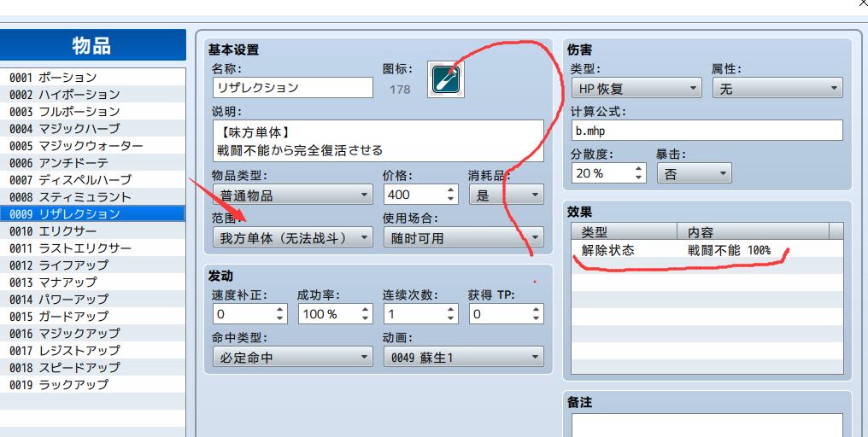
Task: Open the 属性 element dropdown
Action: pos(777,88)
